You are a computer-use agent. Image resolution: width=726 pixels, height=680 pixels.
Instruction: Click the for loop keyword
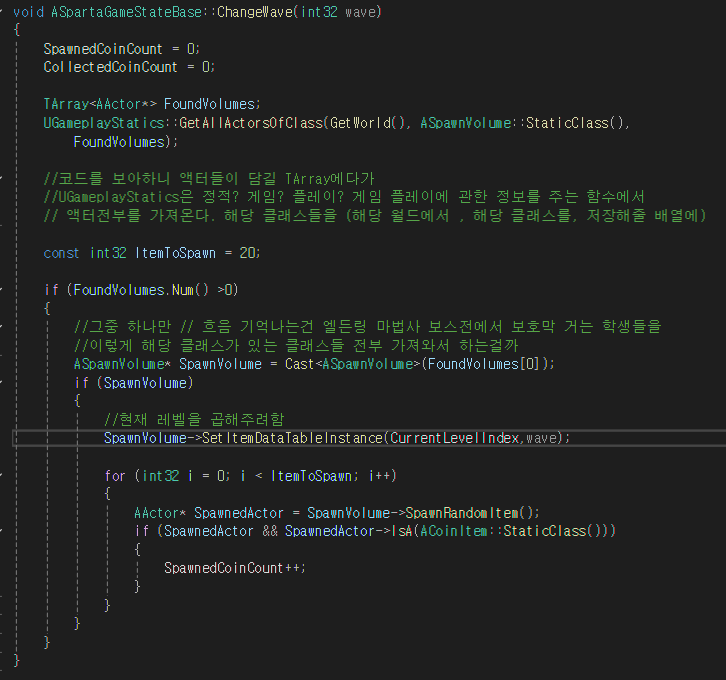pyautogui.click(x=115, y=476)
